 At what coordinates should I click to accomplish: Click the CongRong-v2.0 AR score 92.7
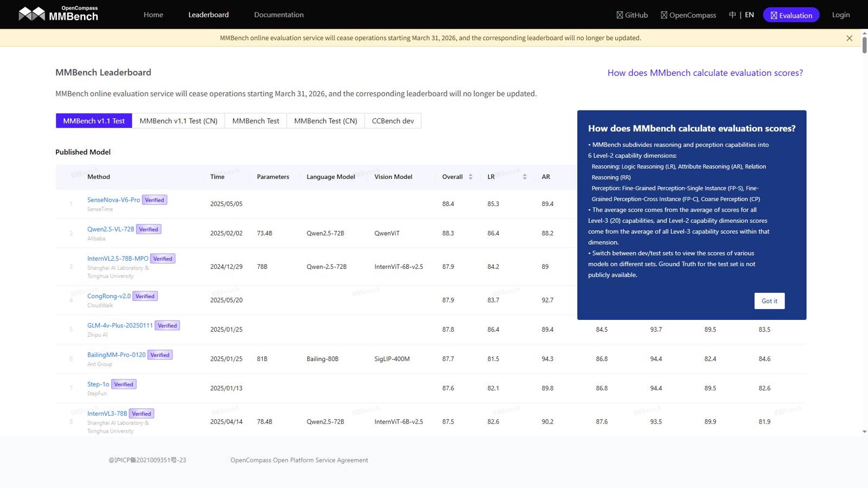click(x=547, y=300)
